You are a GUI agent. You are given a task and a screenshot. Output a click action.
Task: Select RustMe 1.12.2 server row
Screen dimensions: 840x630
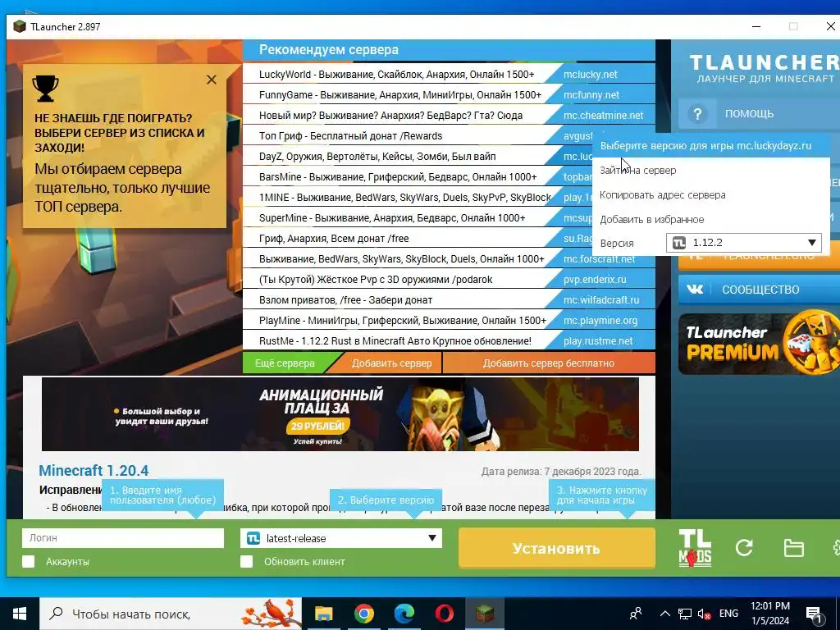395,341
